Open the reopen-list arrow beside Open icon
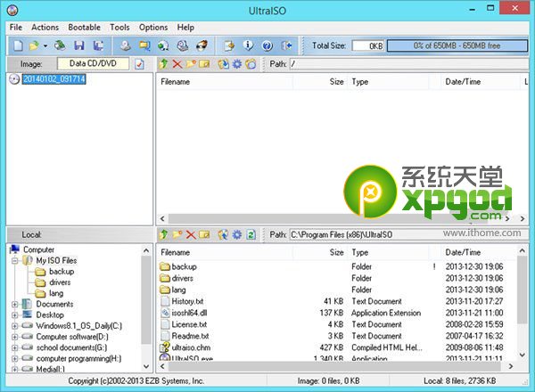Image resolution: width=535 pixels, height=392 pixels. pyautogui.click(x=45, y=45)
